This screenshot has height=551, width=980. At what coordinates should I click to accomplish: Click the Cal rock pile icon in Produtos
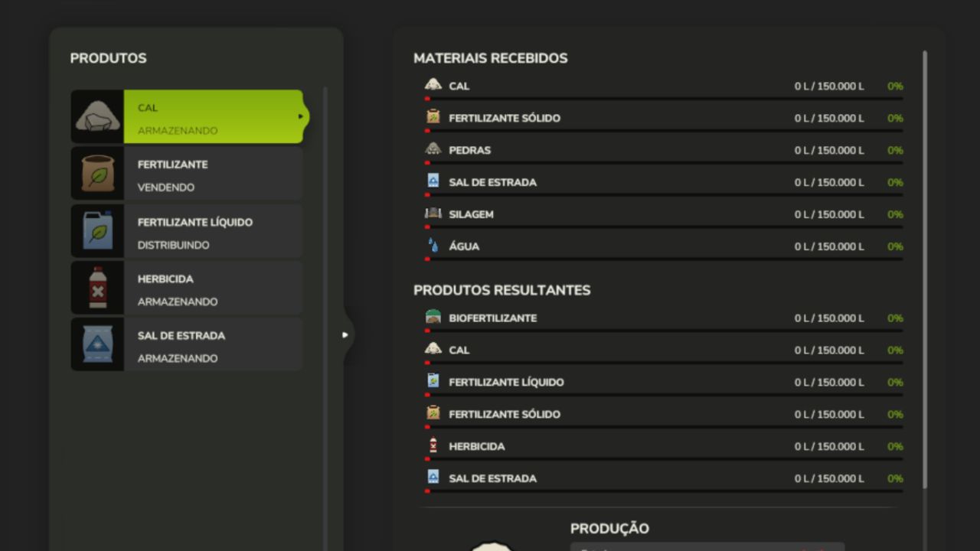pos(97,117)
